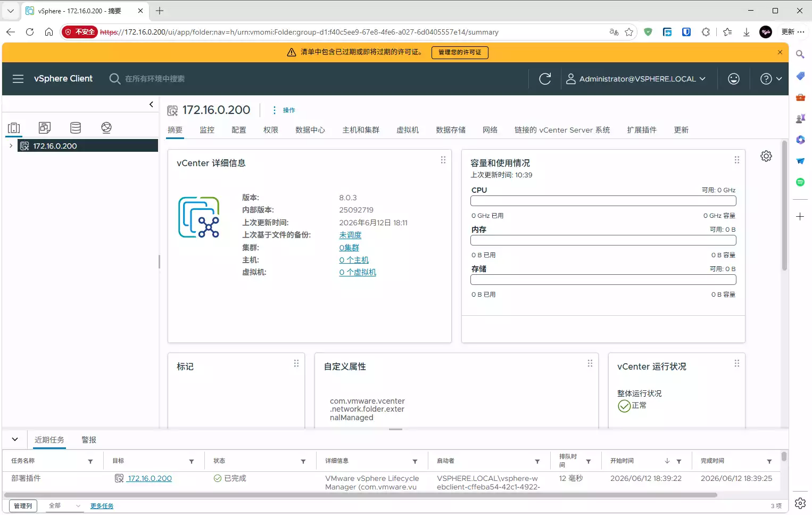812x515 pixels.
Task: Switch to the 更新 tab
Action: (x=681, y=130)
